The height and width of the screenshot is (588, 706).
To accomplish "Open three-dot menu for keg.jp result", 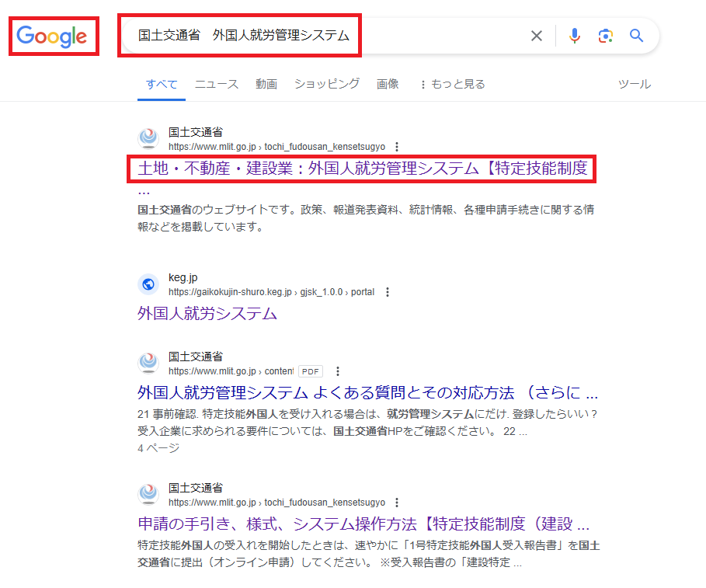I will click(x=387, y=292).
